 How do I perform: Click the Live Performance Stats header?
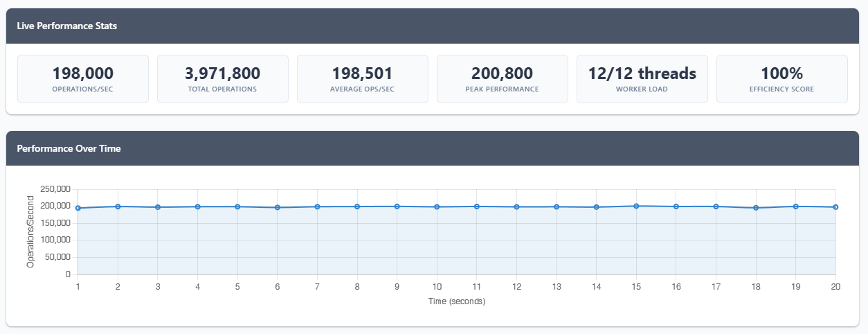pos(67,26)
